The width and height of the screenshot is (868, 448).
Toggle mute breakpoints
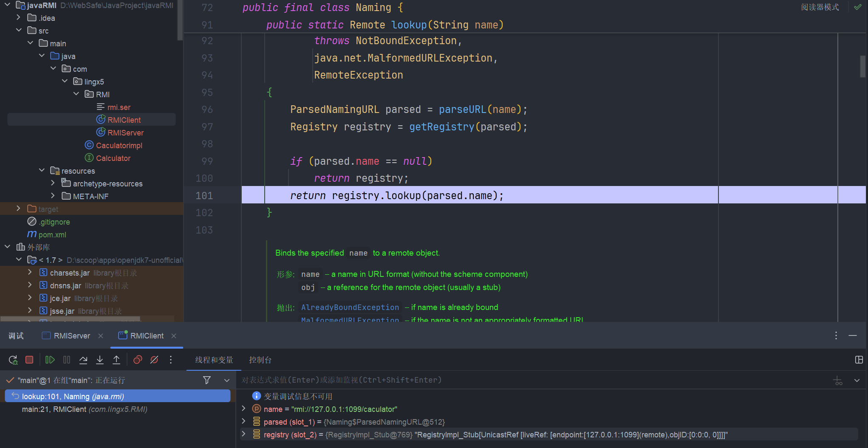154,360
